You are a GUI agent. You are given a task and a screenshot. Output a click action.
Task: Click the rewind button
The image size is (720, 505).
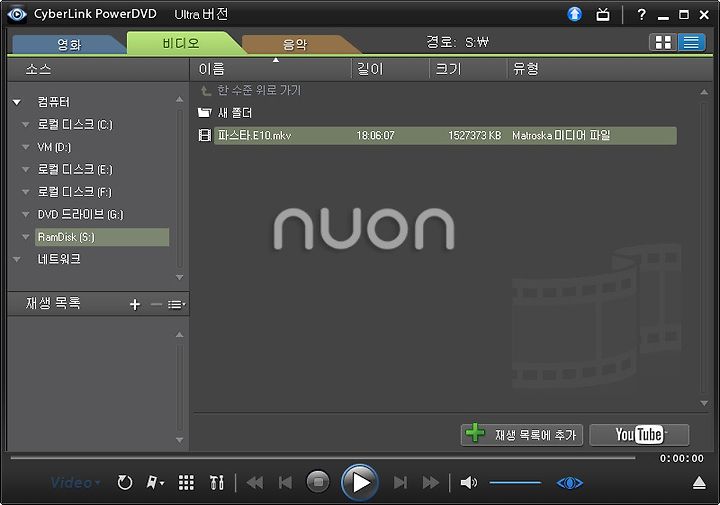click(255, 483)
